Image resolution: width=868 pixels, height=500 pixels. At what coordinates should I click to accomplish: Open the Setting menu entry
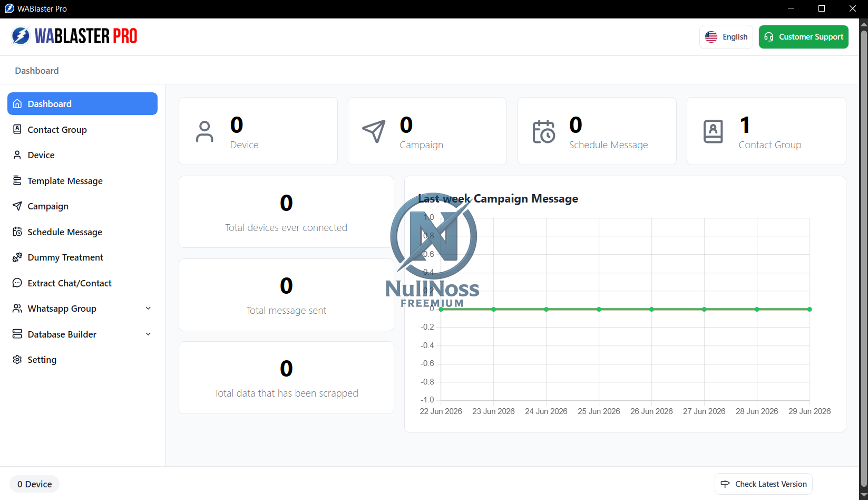click(82, 360)
